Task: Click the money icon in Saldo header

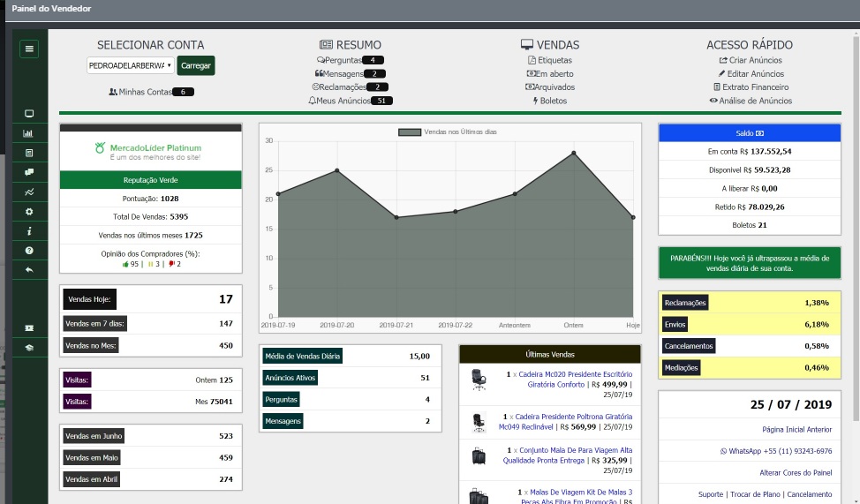Action: coord(759,133)
